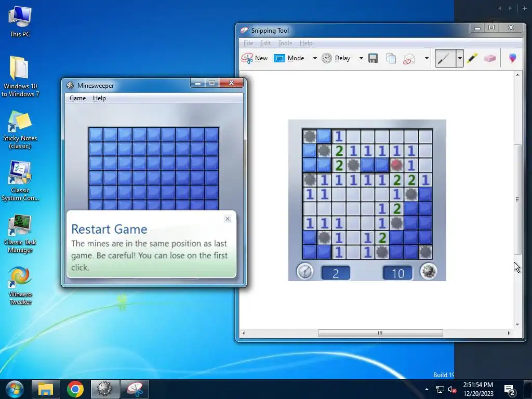This screenshot has height=399, width=532.
Task: Start a New snip in Snipping Tool
Action: [x=255, y=58]
